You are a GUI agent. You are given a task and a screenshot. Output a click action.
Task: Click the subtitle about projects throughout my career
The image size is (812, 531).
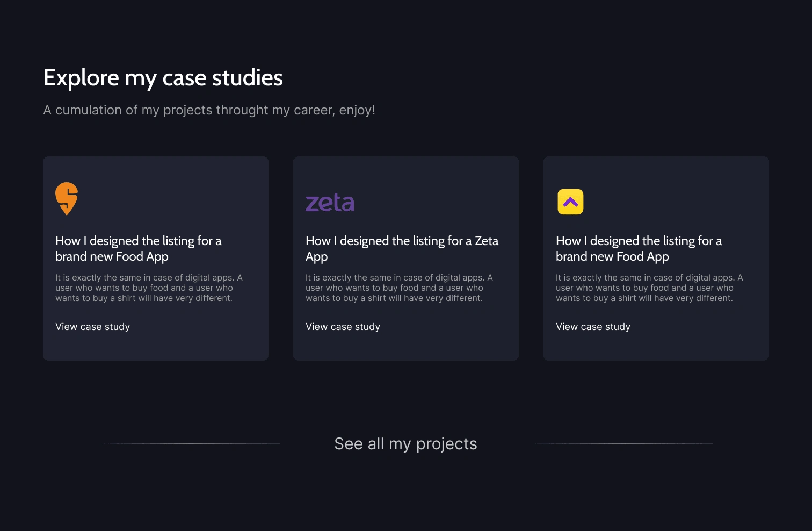click(x=209, y=110)
